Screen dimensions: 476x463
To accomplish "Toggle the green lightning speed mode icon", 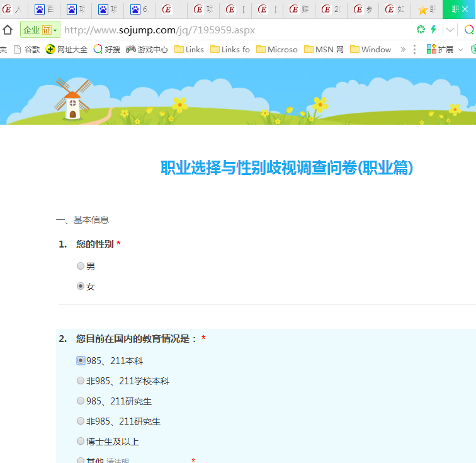I will (x=433, y=30).
